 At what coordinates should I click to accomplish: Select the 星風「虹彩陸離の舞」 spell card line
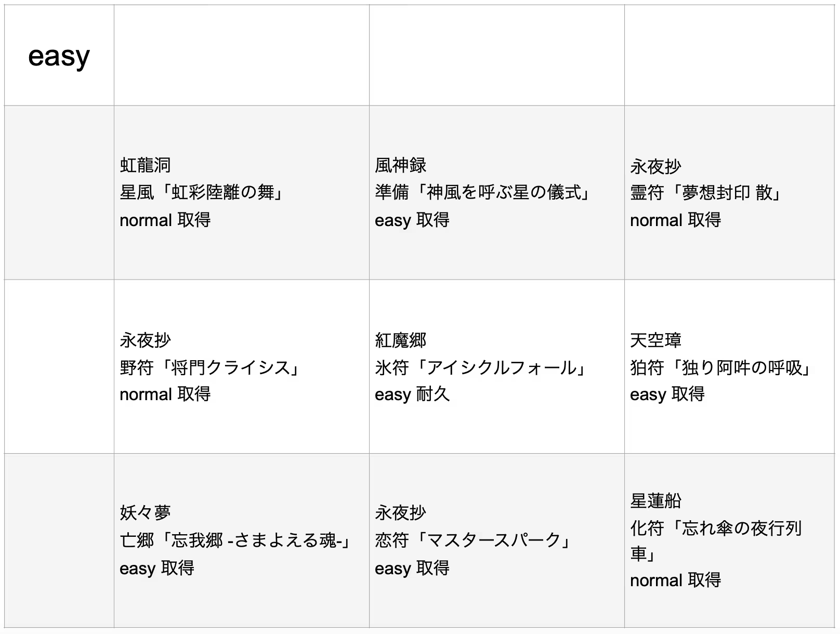[202, 193]
